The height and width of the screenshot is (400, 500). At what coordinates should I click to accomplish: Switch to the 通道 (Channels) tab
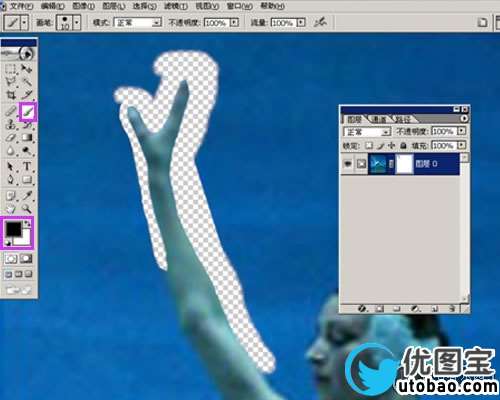(x=379, y=119)
